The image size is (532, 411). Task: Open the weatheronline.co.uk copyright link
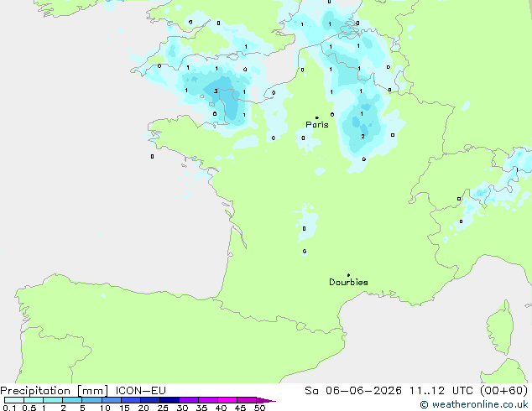tap(474, 404)
